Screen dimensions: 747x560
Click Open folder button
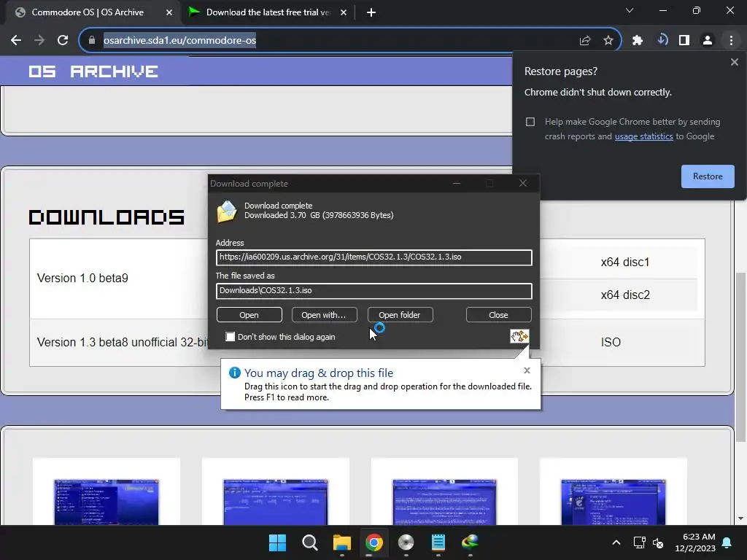(x=400, y=315)
